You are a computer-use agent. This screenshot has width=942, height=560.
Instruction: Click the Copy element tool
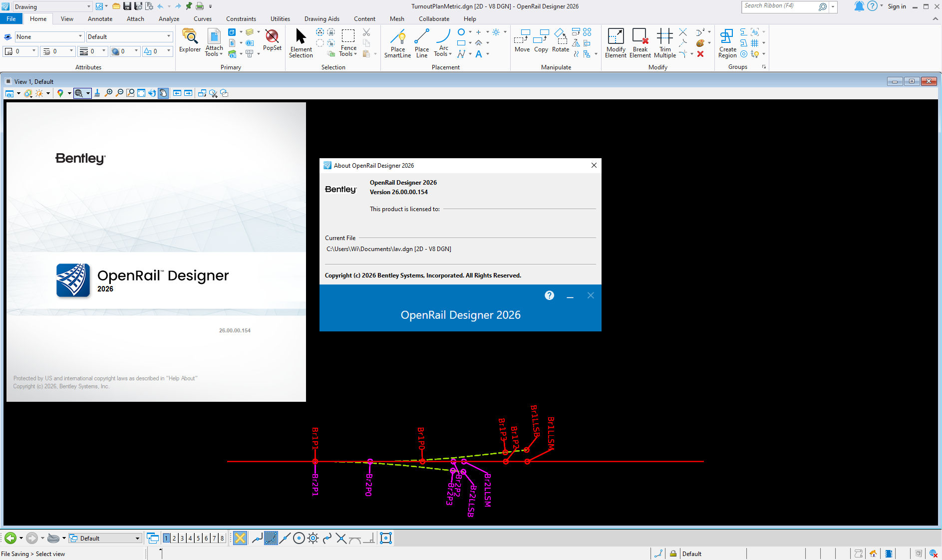coord(541,40)
